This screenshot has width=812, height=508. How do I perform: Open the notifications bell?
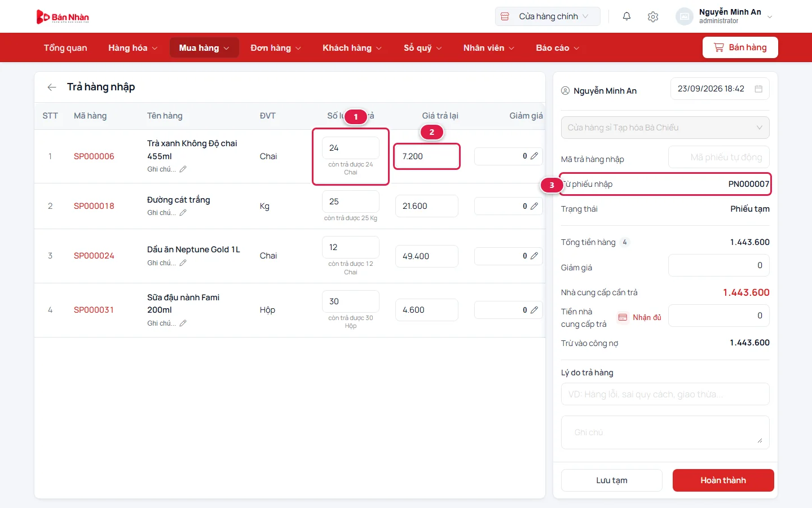(x=626, y=16)
